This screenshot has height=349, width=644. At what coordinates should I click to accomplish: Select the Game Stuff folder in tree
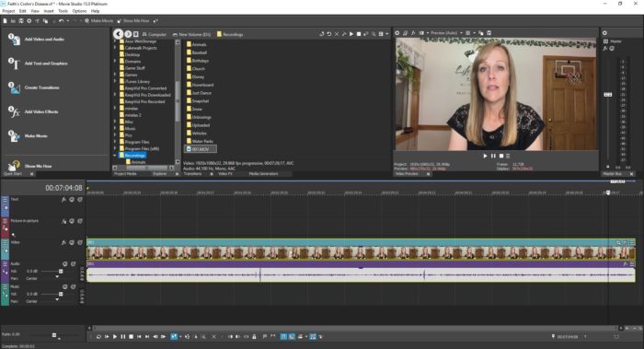pyautogui.click(x=134, y=68)
